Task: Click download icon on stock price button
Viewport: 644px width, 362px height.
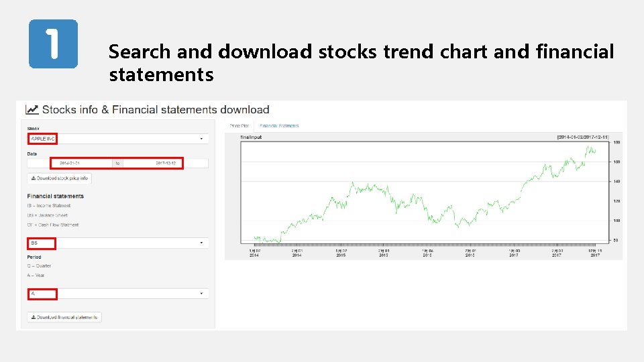Action: pos(33,178)
